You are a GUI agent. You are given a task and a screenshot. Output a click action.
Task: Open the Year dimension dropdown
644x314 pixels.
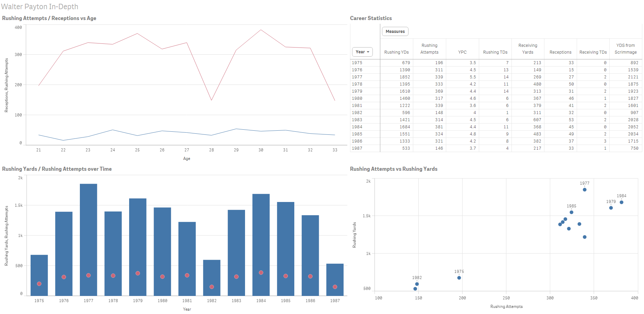tap(362, 52)
